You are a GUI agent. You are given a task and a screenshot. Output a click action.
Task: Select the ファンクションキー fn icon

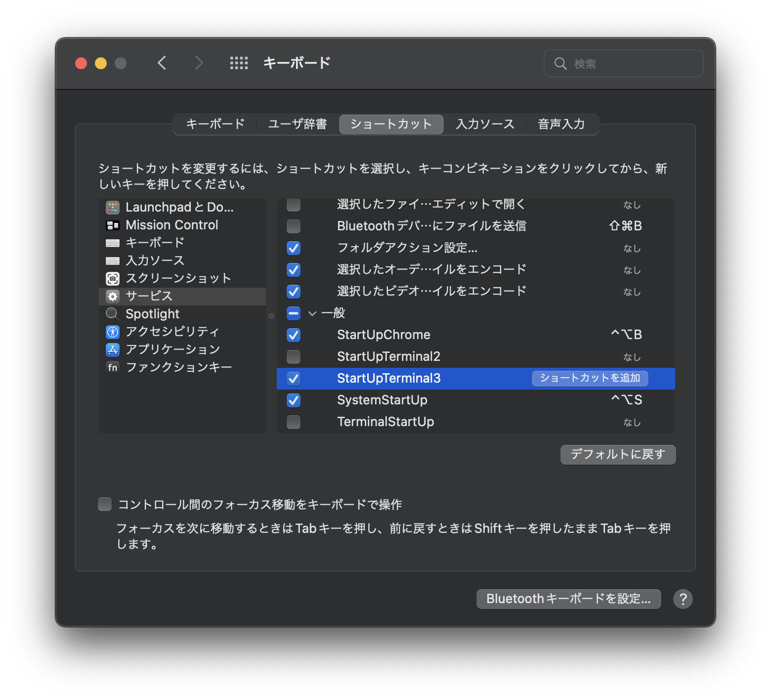113,367
